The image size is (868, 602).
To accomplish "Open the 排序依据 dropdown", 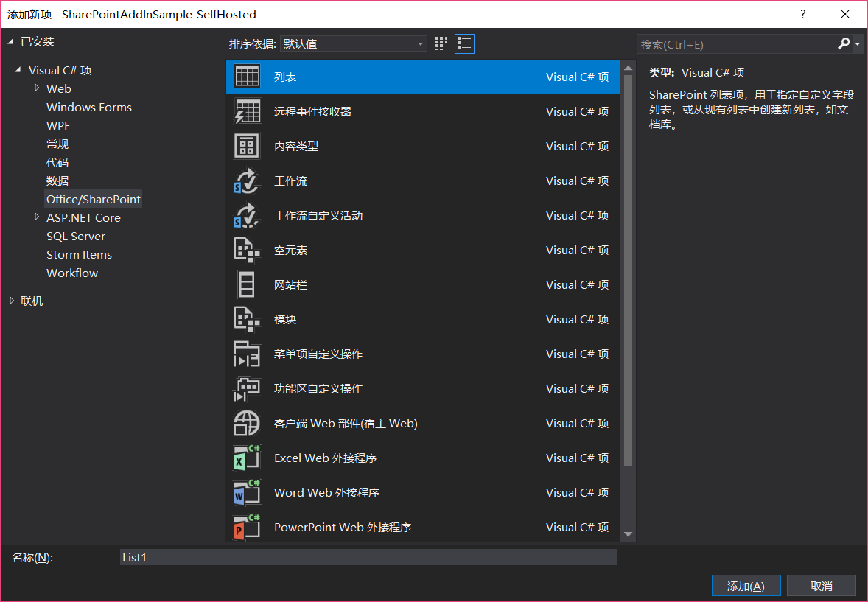I will [x=353, y=43].
